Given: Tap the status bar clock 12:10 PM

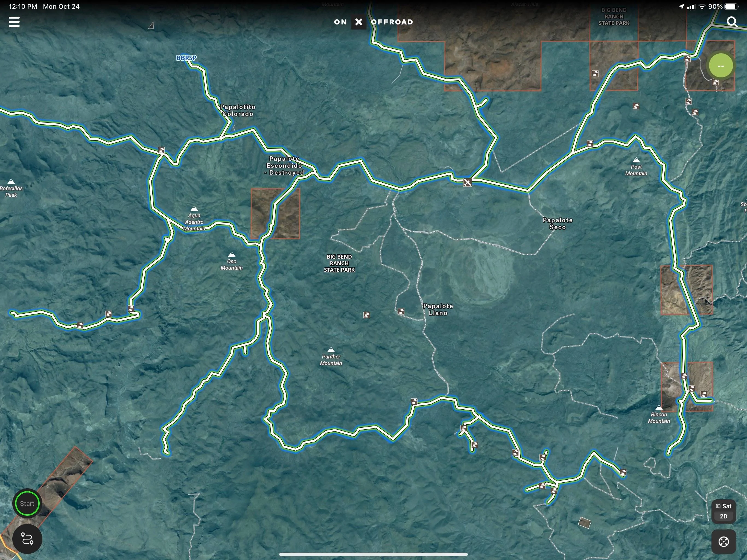Looking at the screenshot, I should [x=23, y=6].
